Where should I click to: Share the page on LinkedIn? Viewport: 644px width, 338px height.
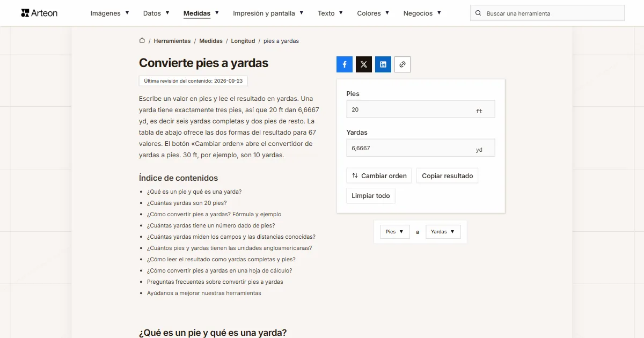point(383,64)
